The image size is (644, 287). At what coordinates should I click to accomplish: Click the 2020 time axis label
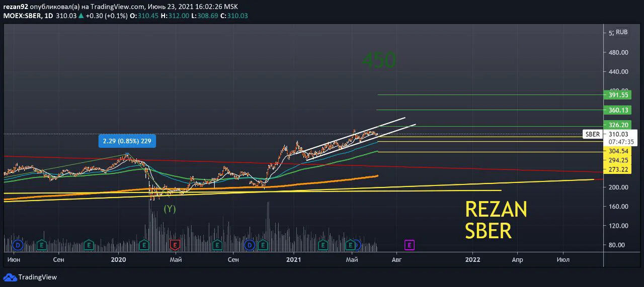point(118,259)
